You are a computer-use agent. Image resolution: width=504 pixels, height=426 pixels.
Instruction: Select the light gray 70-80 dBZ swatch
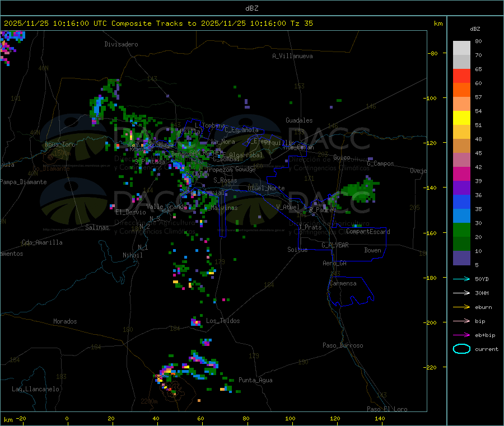tap(461, 48)
